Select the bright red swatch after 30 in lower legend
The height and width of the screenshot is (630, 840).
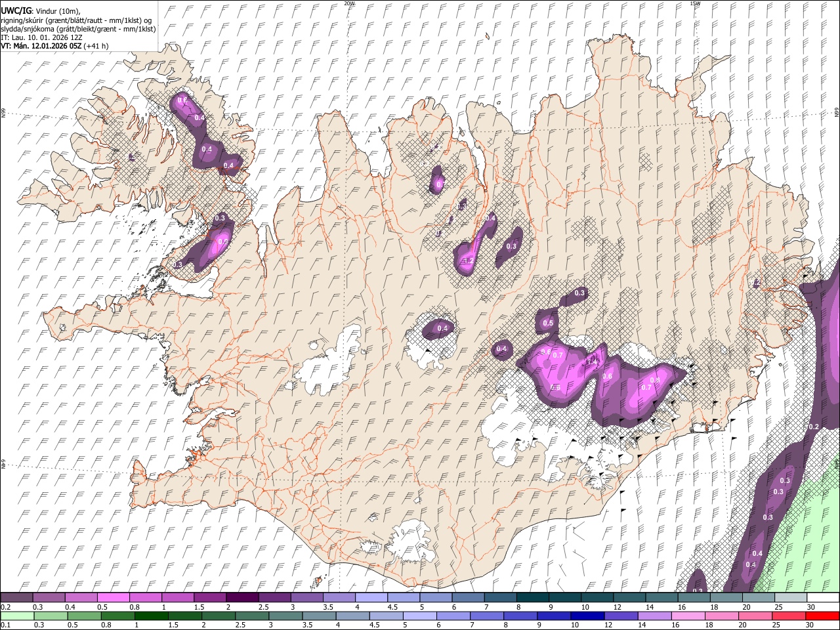pos(822,616)
